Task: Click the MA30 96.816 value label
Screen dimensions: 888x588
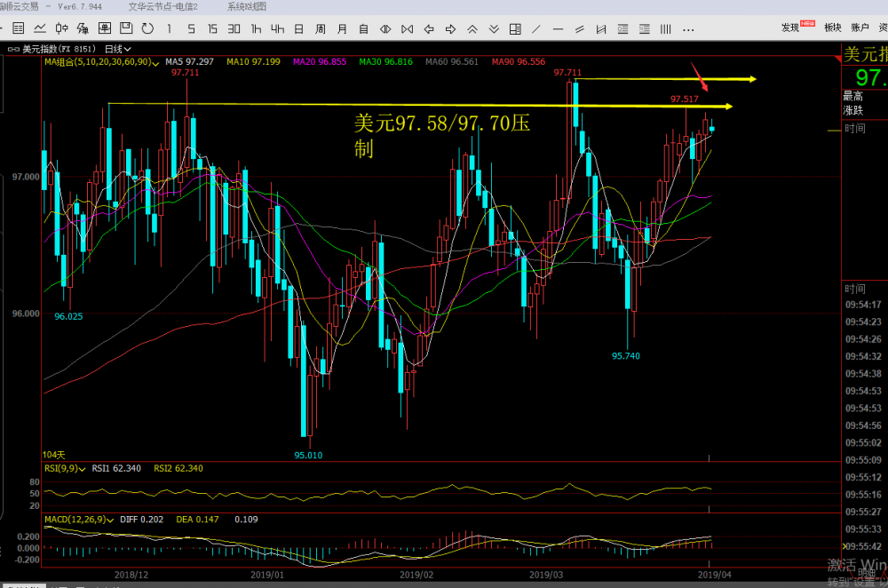Action: coord(385,62)
